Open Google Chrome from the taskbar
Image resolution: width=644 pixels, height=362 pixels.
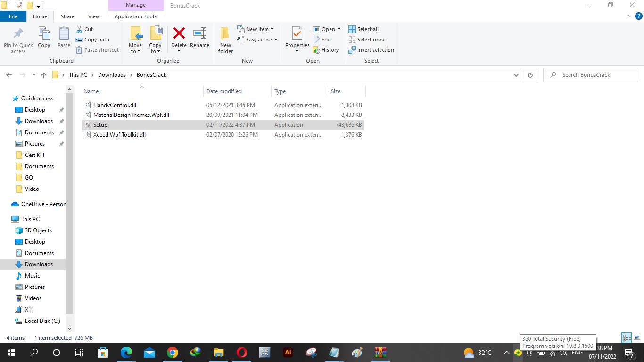(x=173, y=353)
